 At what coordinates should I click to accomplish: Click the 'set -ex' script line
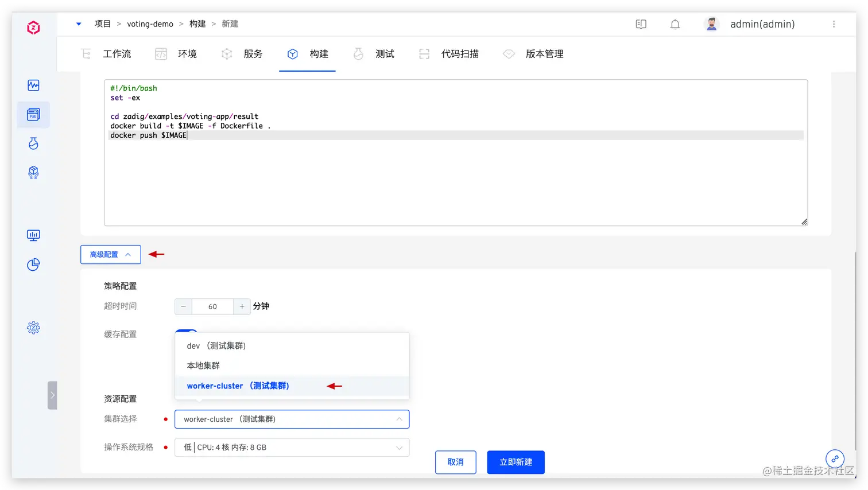125,98
